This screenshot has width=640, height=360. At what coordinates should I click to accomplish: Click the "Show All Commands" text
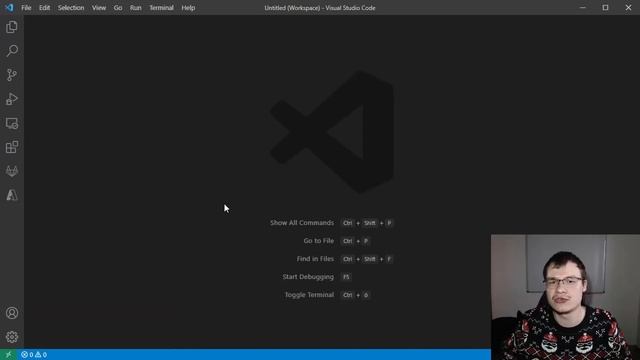[x=302, y=223]
